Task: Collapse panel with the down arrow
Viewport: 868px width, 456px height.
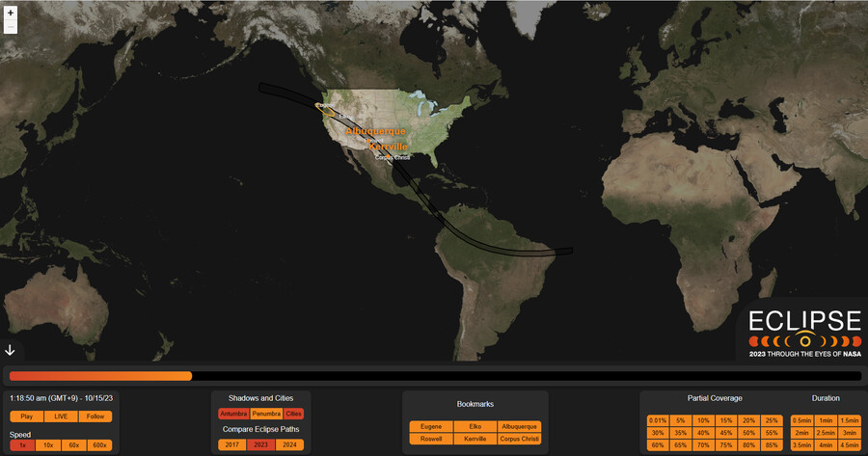Action: tap(11, 350)
